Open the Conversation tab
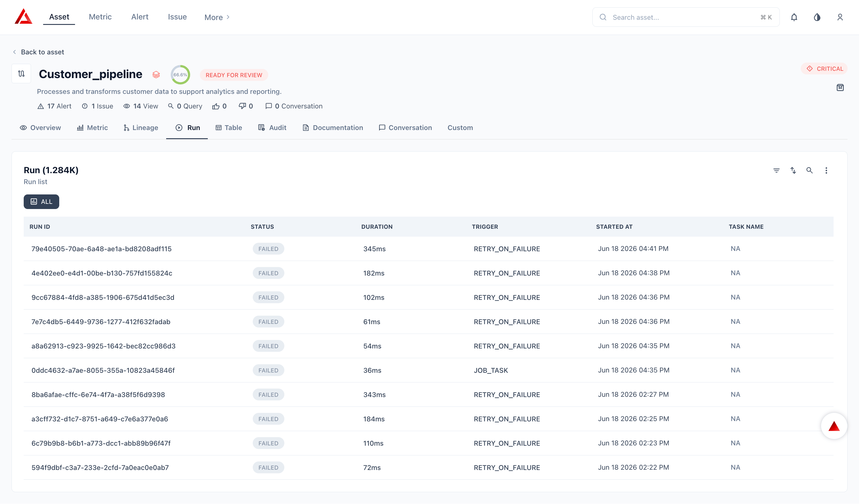Image resolution: width=860 pixels, height=504 pixels. point(406,128)
